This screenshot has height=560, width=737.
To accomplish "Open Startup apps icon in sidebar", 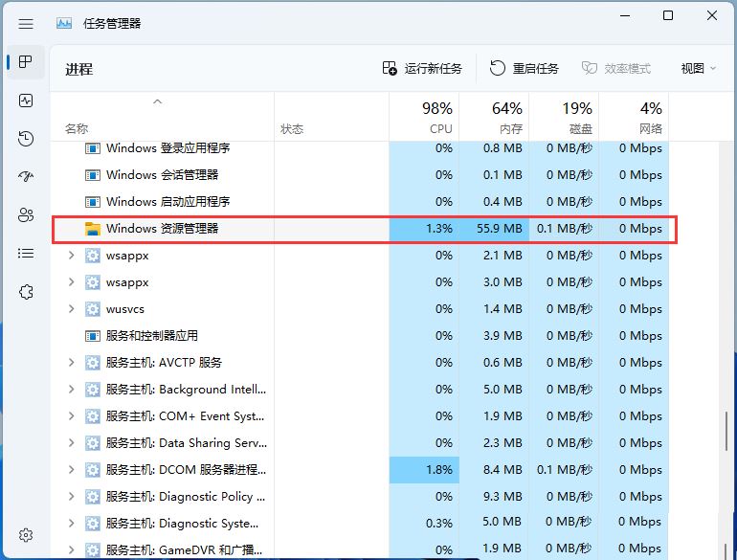I will tap(26, 177).
